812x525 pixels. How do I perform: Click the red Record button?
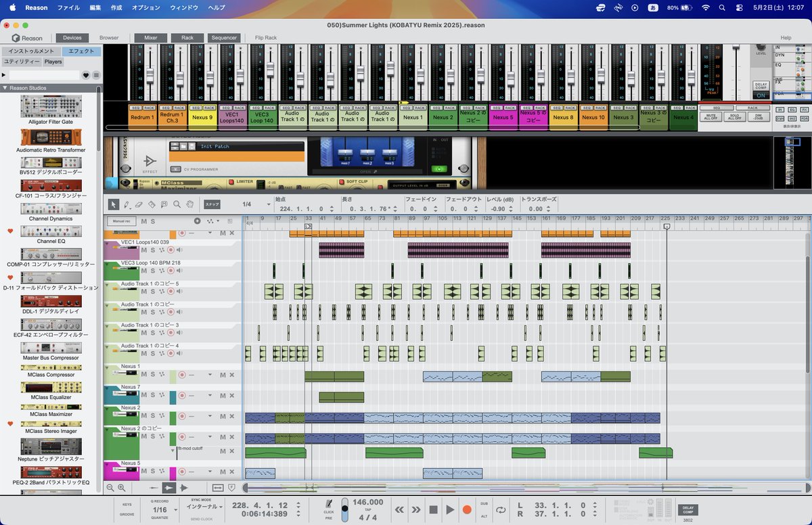tap(467, 509)
